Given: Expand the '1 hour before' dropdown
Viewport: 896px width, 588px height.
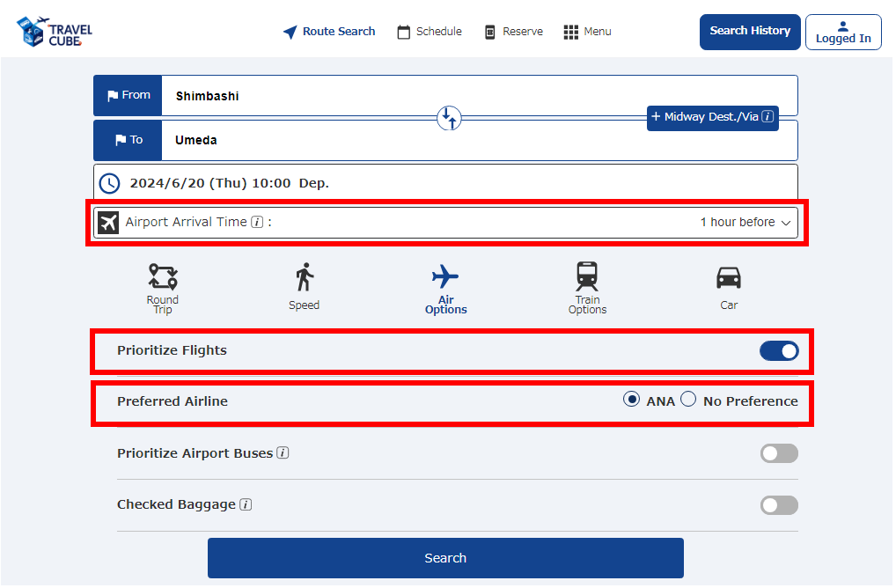Looking at the screenshot, I should click(746, 223).
